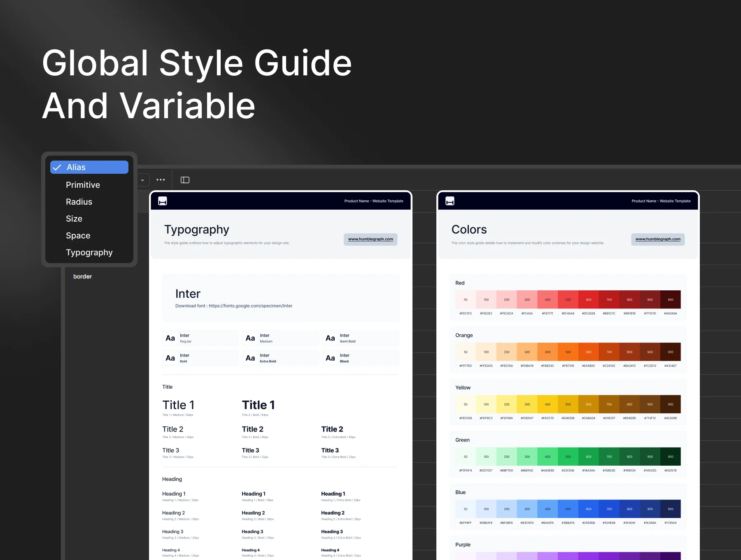Screen dimensions: 741x560
Task: Click the logo icon in Typography header
Action: (x=163, y=201)
